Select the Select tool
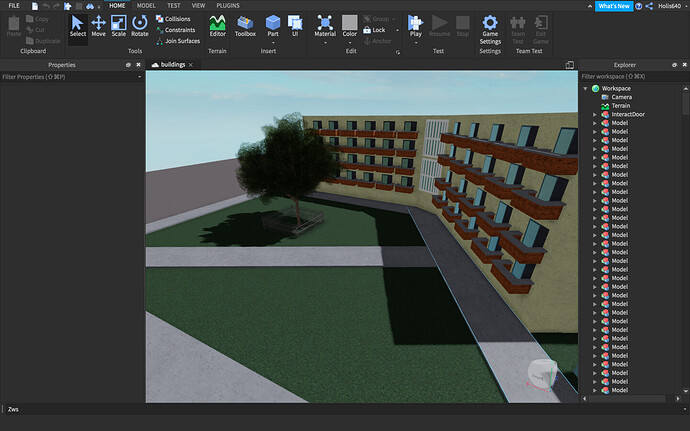This screenshot has width=690, height=431. click(x=78, y=26)
